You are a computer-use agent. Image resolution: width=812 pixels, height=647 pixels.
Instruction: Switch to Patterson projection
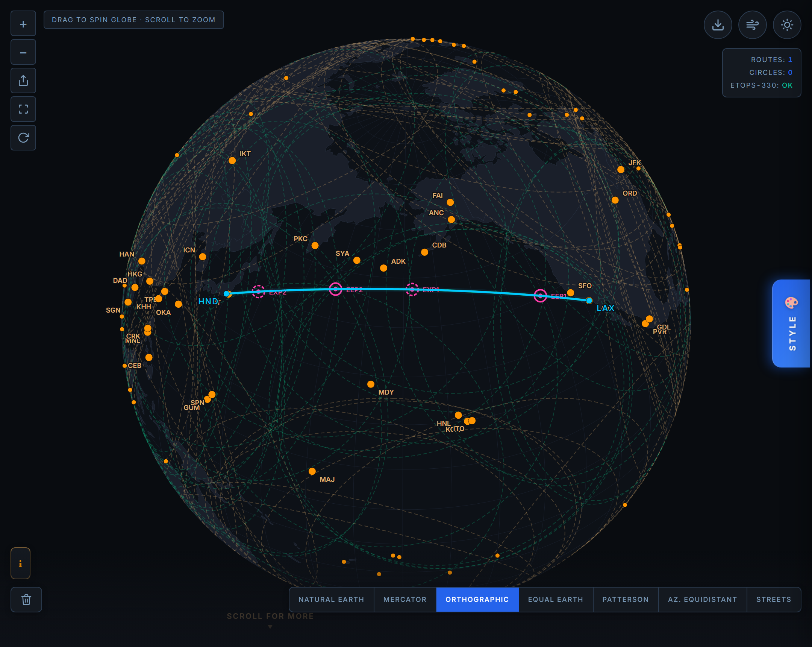(x=626, y=600)
